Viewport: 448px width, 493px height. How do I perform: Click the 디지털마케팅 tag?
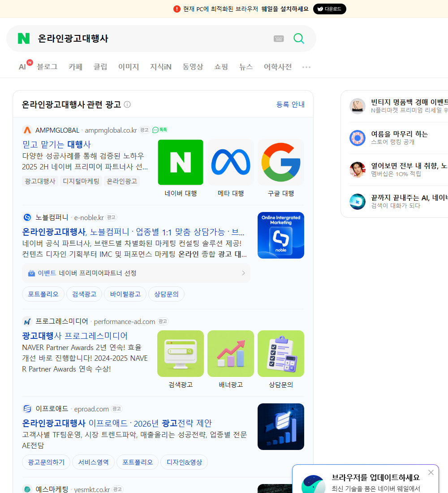pyautogui.click(x=81, y=181)
